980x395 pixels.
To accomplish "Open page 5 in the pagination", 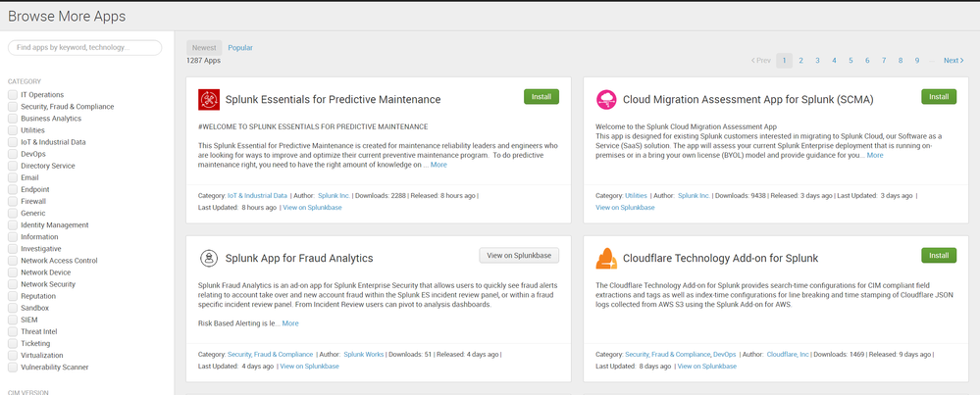I will (x=851, y=61).
